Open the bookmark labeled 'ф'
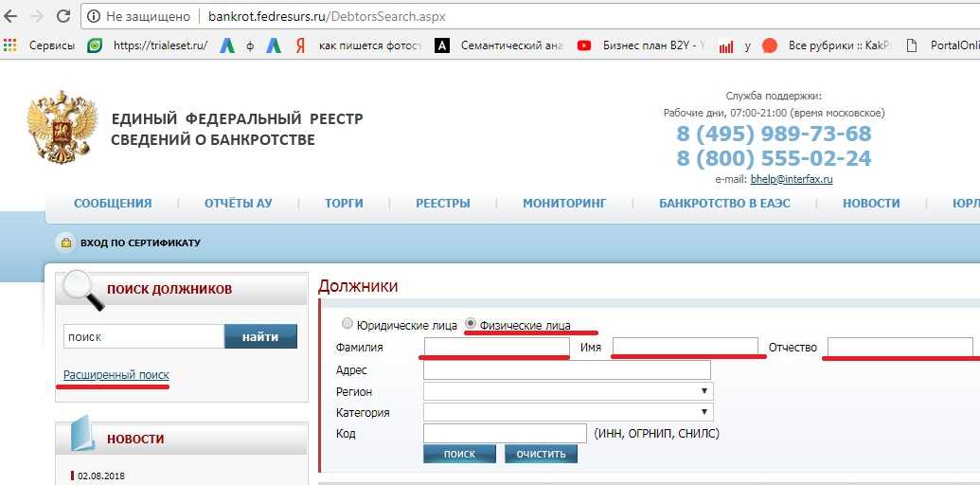980x485 pixels. click(237, 45)
